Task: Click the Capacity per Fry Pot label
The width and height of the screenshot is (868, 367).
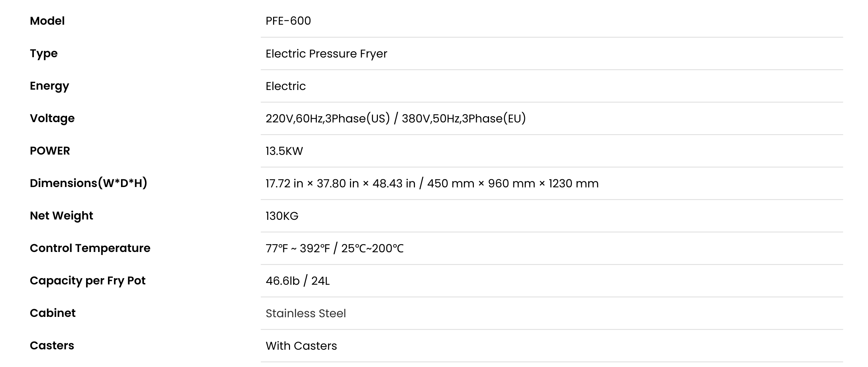Action: click(88, 281)
